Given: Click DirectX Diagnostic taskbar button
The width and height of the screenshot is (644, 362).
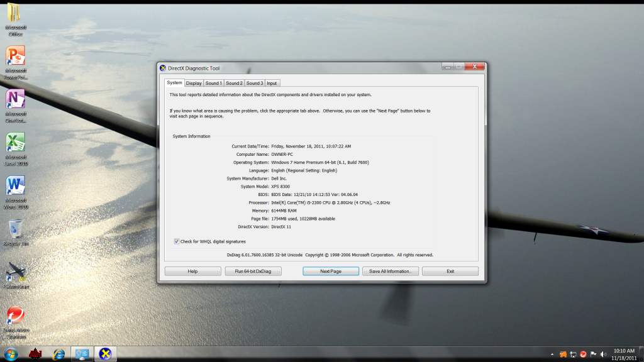Looking at the screenshot, I should [x=105, y=354].
